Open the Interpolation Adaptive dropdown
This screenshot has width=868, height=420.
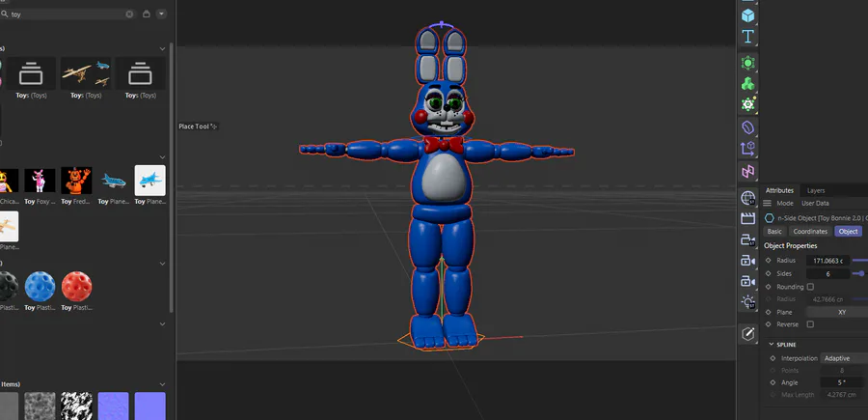point(843,358)
